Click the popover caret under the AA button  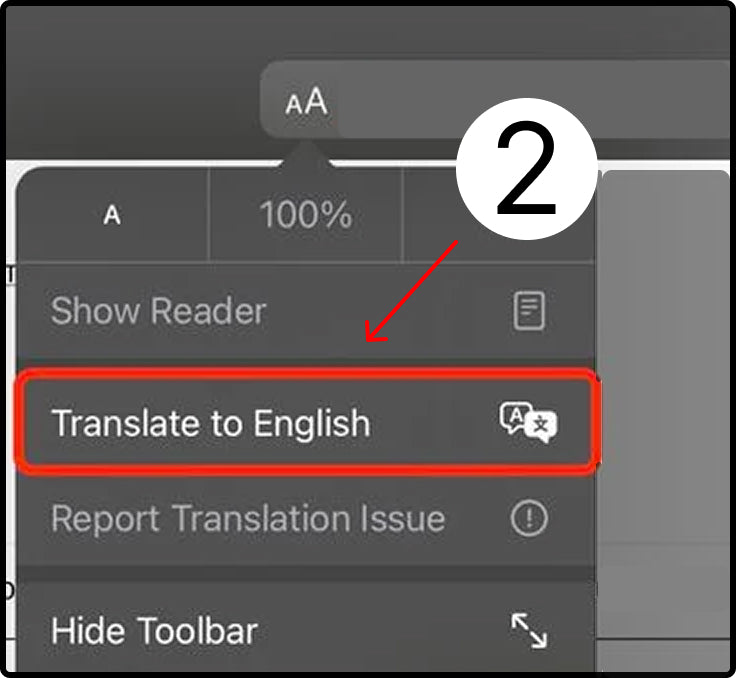[305, 153]
